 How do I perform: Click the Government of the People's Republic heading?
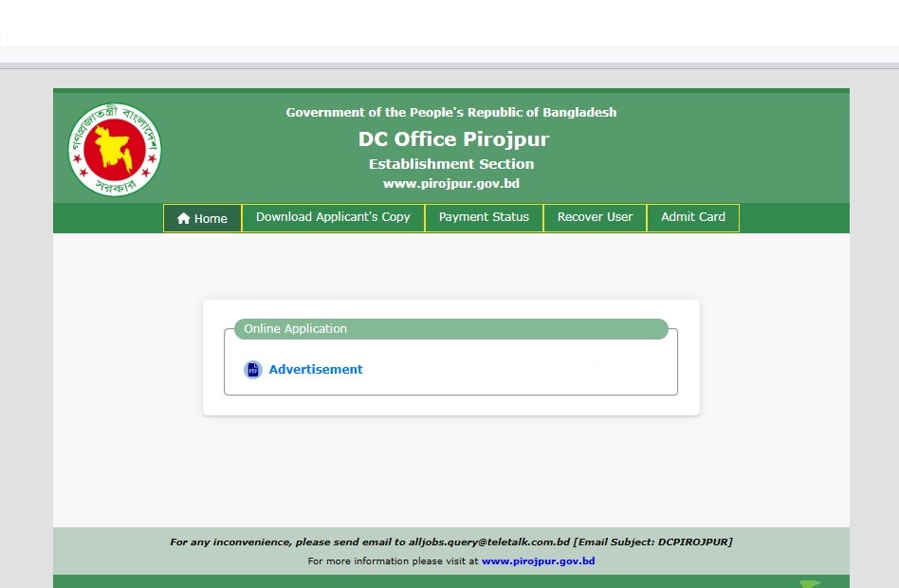click(x=451, y=112)
